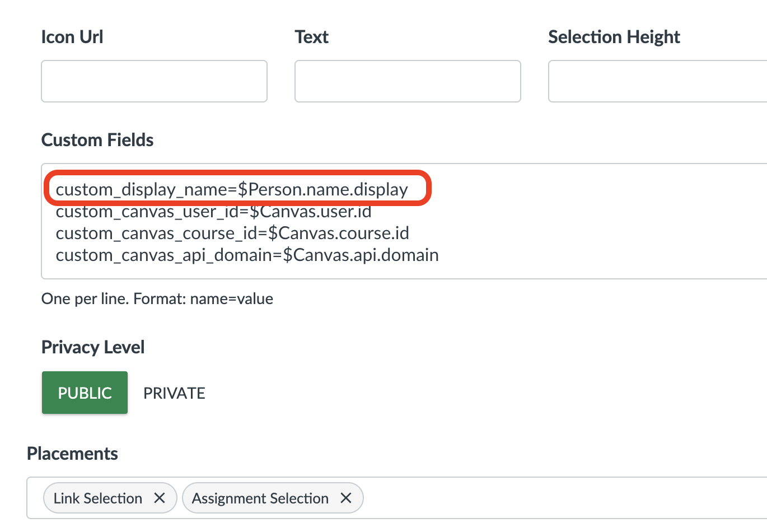Click the Custom Fields label
The width and height of the screenshot is (767, 532).
click(97, 140)
